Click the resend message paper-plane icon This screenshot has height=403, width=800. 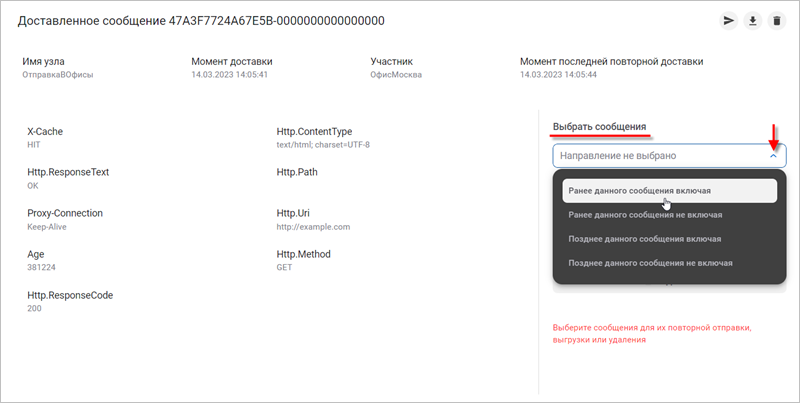coord(729,21)
